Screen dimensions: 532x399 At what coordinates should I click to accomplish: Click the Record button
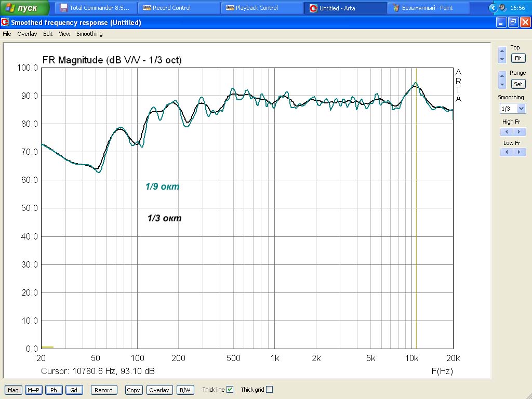point(104,390)
